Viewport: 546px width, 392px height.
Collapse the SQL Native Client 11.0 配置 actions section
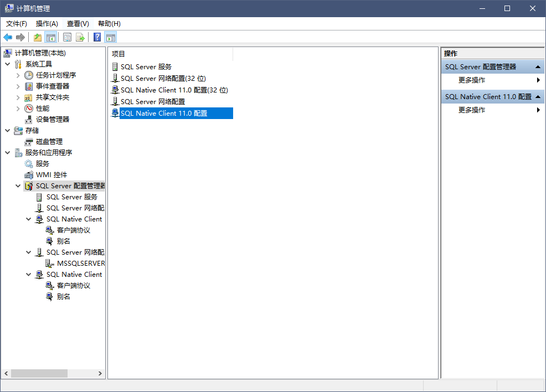[538, 97]
